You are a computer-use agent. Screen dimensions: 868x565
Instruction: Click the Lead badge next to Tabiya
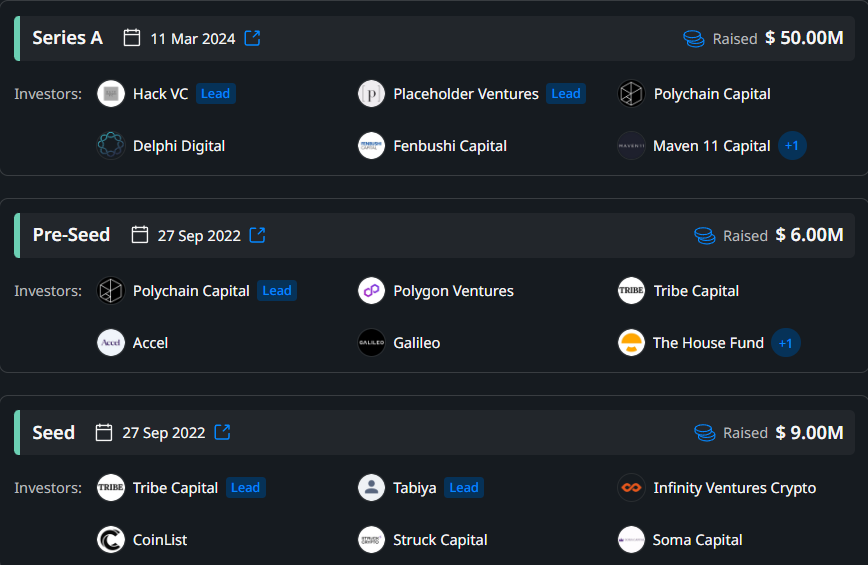[464, 488]
